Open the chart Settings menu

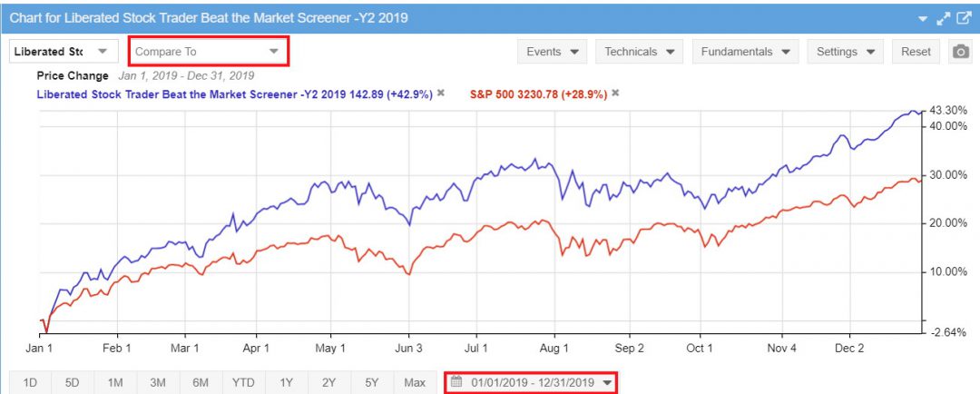845,52
